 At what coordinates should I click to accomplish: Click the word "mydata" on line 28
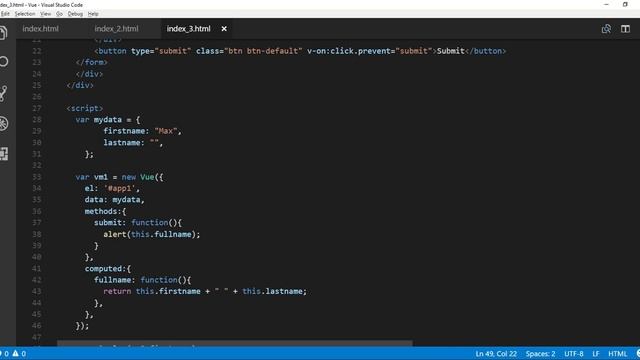(x=108, y=120)
